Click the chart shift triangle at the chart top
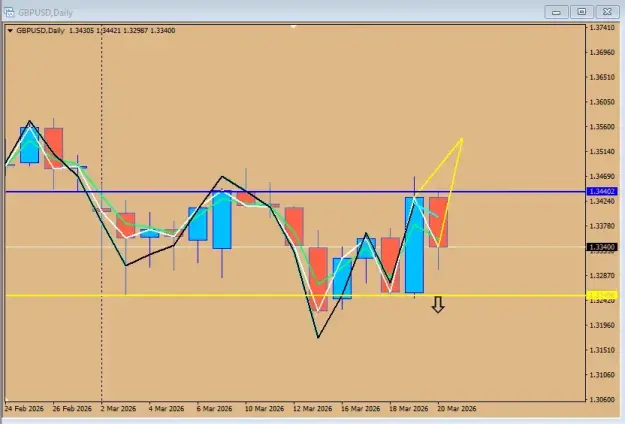 click(294, 27)
